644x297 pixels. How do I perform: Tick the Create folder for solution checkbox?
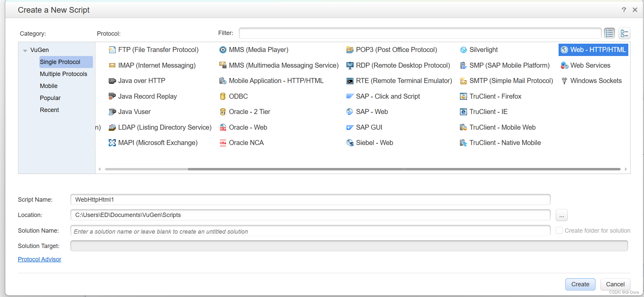pos(559,230)
